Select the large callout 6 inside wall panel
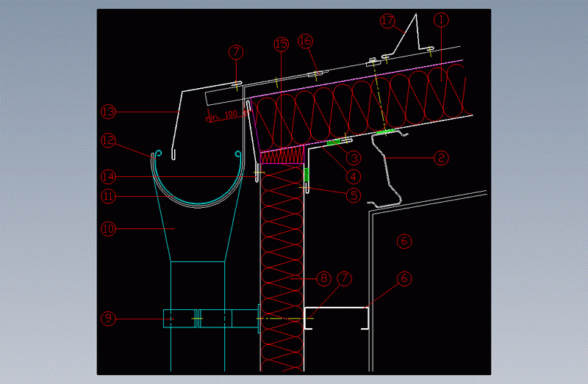The width and height of the screenshot is (588, 384). (402, 239)
